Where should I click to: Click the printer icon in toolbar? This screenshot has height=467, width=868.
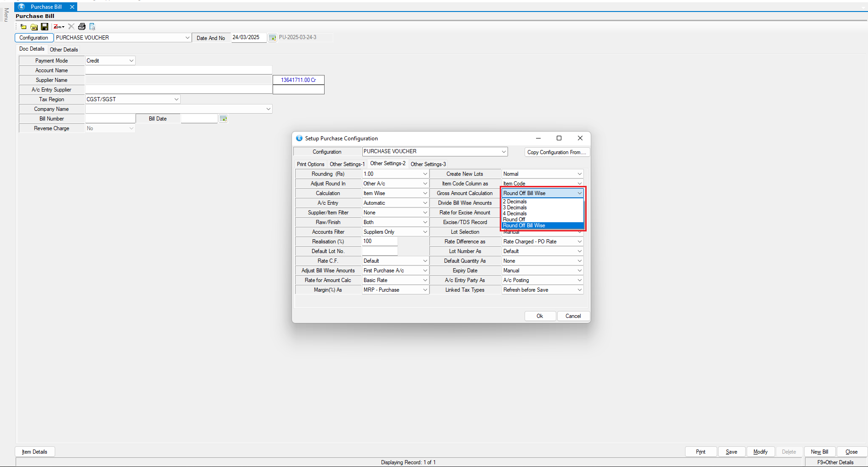click(82, 27)
